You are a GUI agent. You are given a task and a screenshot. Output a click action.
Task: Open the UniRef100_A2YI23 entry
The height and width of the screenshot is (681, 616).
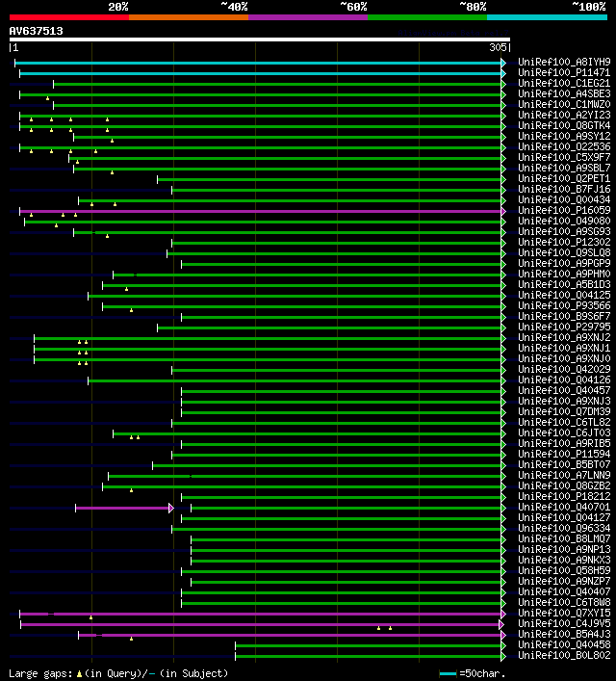pyautogui.click(x=564, y=115)
